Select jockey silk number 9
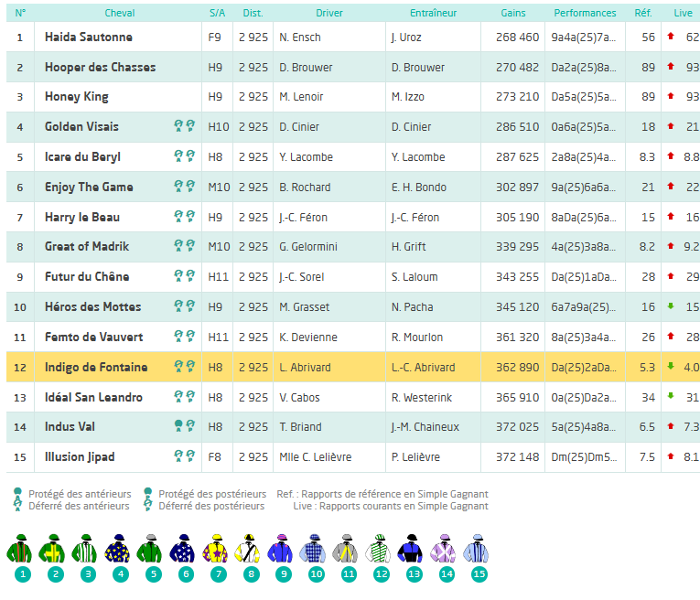Screen dimensions: 700x600 (283, 550)
